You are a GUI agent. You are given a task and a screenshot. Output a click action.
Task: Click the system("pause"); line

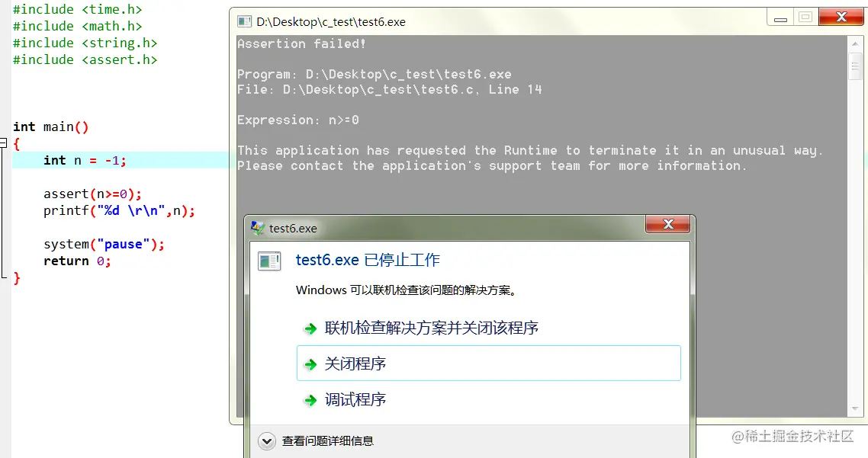(104, 244)
